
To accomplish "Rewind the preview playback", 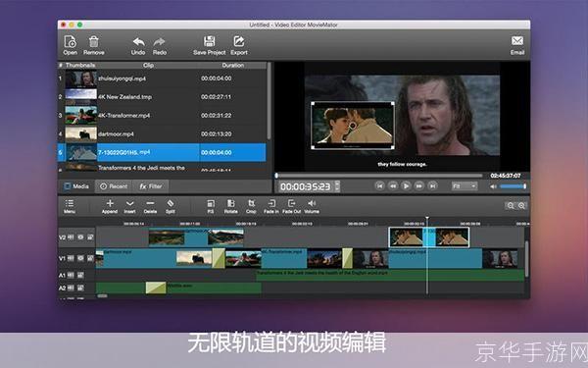I will point(393,185).
